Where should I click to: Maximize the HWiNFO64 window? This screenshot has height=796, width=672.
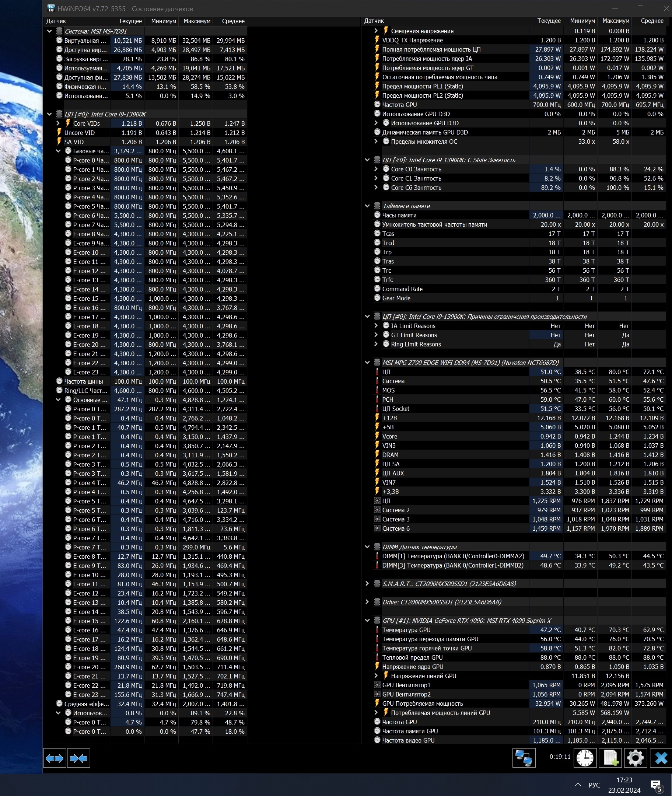coord(640,8)
